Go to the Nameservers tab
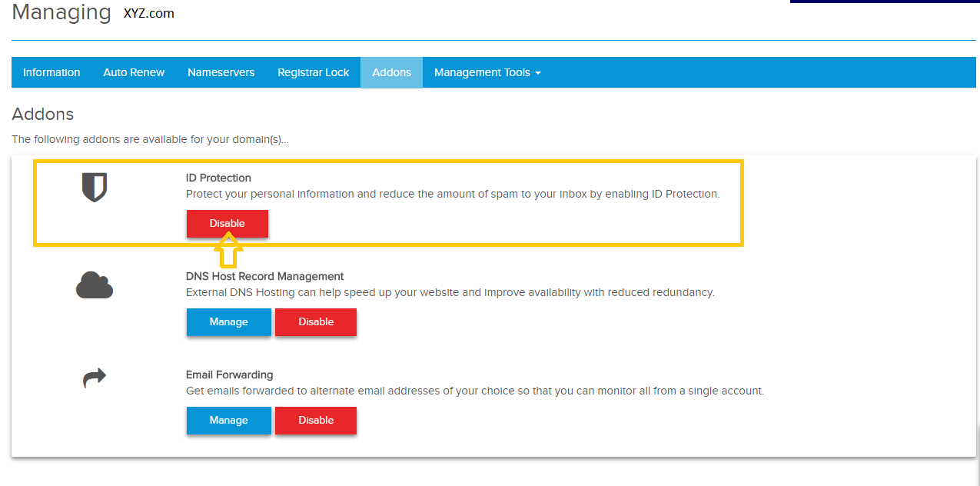 pos(221,72)
